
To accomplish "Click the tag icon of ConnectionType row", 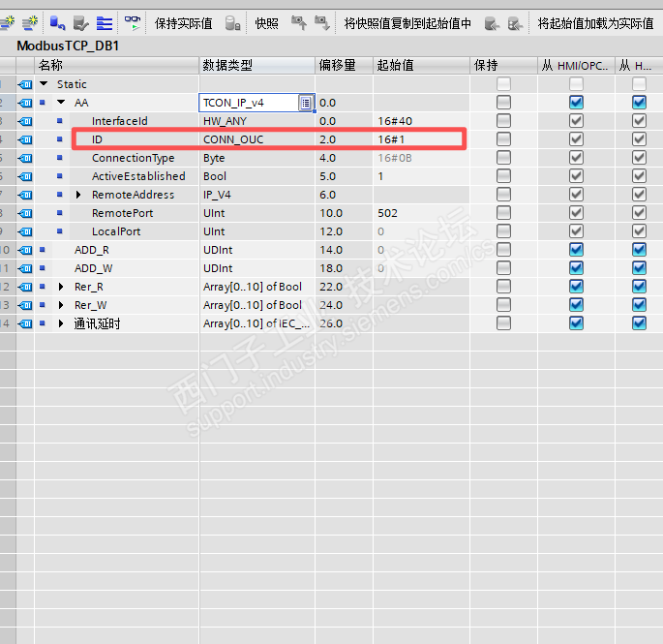I will click(x=25, y=158).
